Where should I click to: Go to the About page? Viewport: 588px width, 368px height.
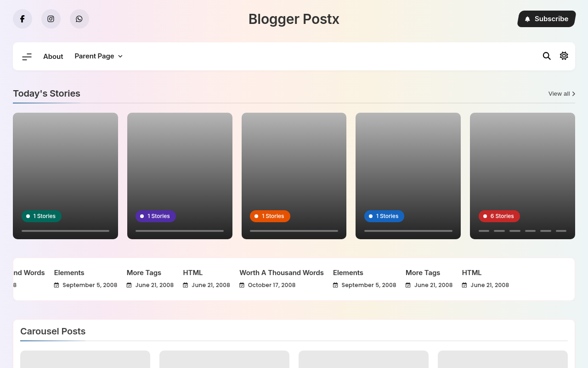[x=53, y=57]
